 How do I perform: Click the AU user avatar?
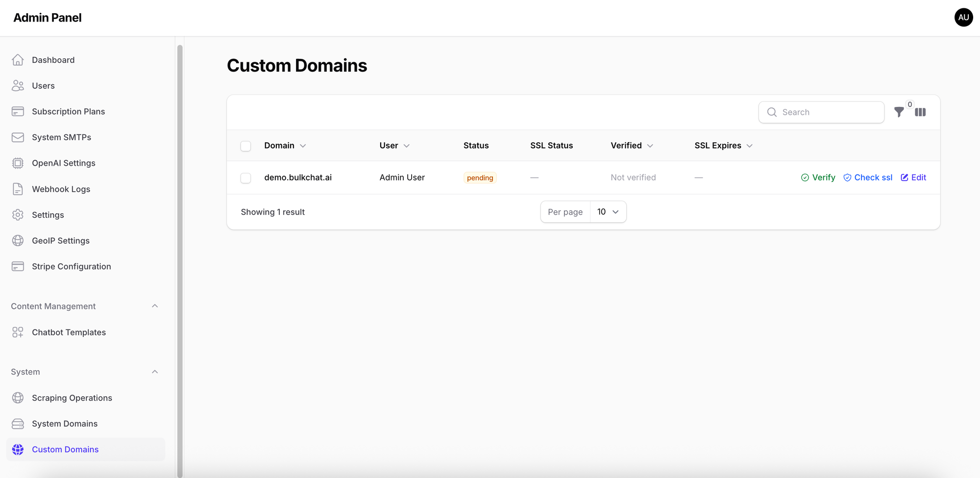pyautogui.click(x=963, y=18)
